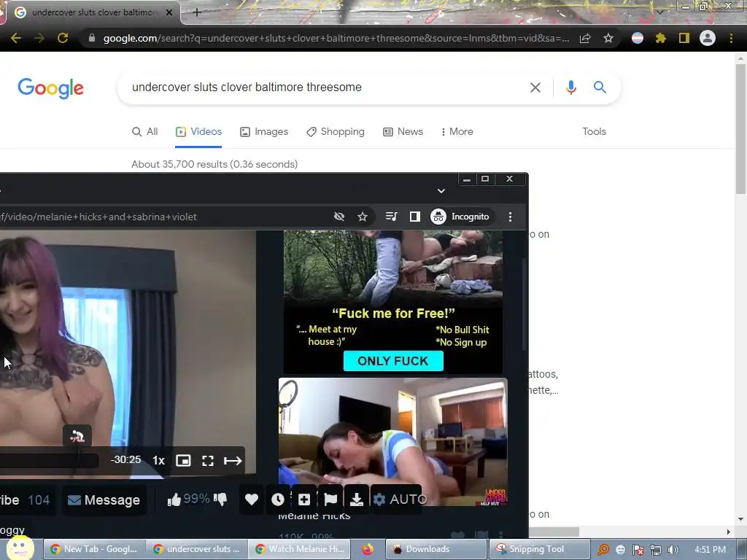Toggle fullscreen in the video player
Viewport: 747px width, 560px height.
pos(208,461)
